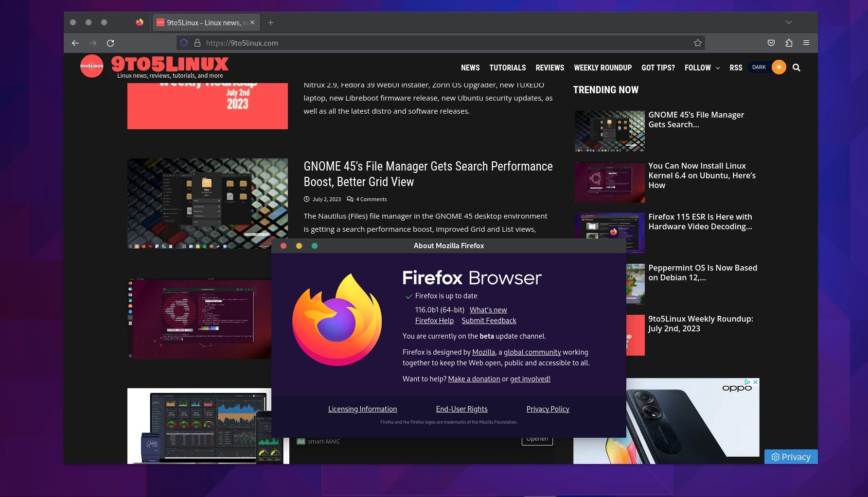
Task: Expand the window title bar chevron
Action: 789,22
